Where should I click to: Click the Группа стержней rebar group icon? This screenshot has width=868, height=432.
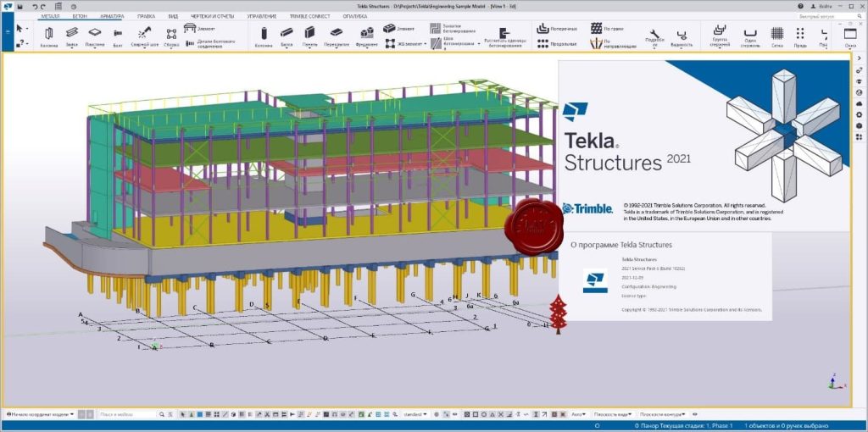pyautogui.click(x=718, y=36)
